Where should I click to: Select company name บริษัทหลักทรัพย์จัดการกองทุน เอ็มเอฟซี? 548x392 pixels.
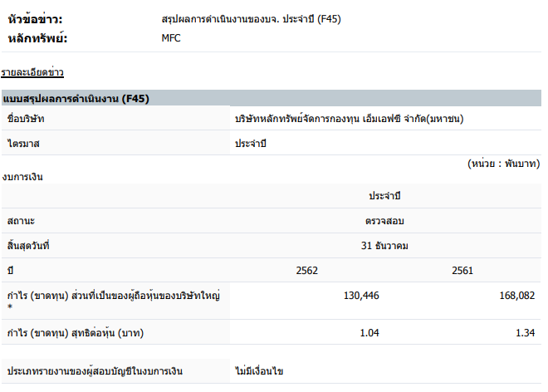coord(349,119)
